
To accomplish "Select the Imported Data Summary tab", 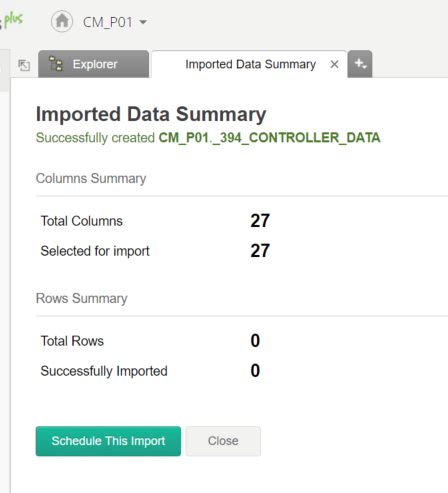I will click(250, 64).
